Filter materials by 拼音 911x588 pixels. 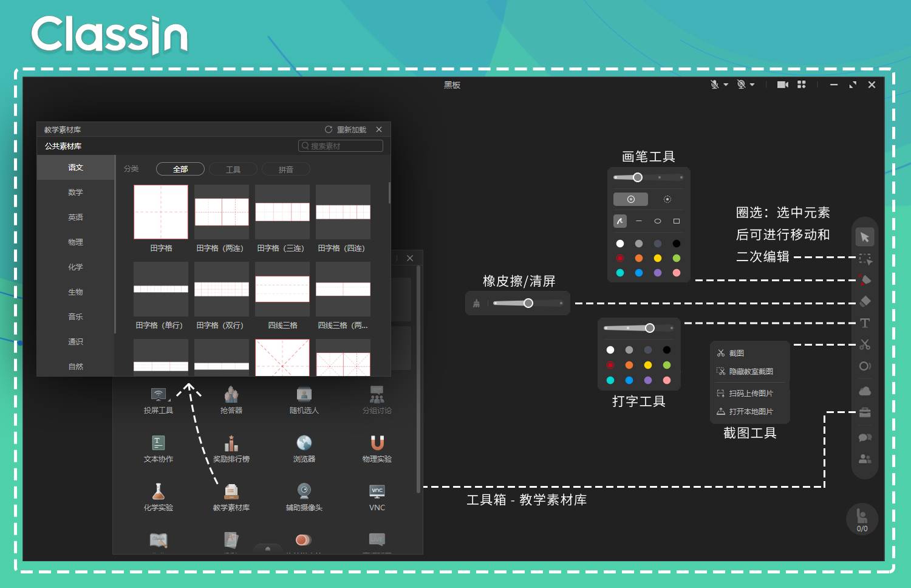pos(286,169)
